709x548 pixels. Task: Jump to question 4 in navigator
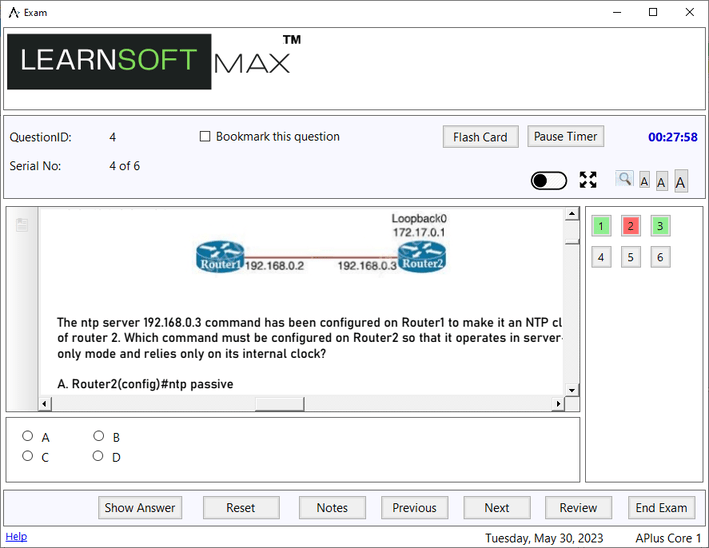(x=601, y=257)
